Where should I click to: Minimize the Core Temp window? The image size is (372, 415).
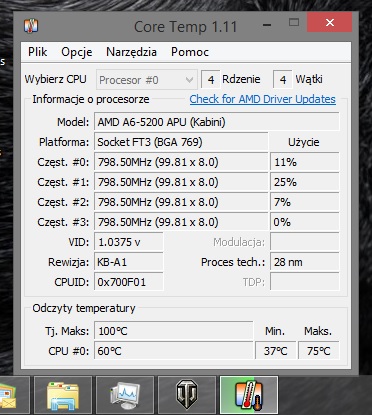(x=267, y=24)
